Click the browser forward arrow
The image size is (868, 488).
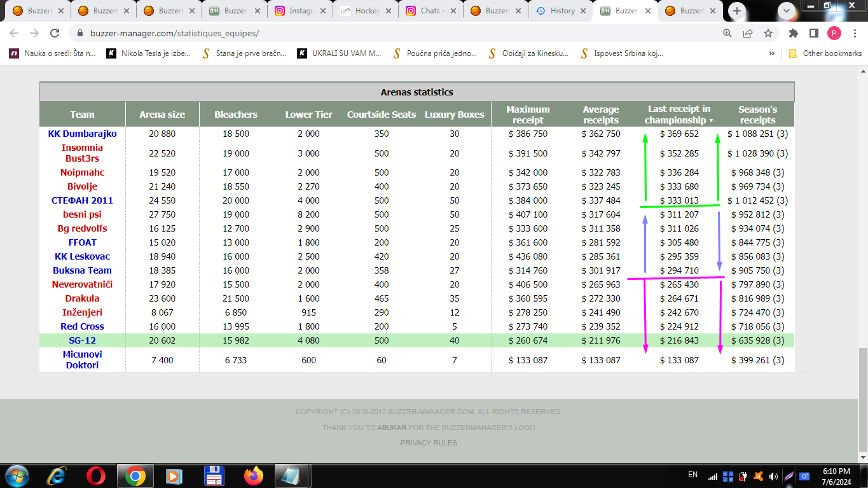[x=34, y=33]
